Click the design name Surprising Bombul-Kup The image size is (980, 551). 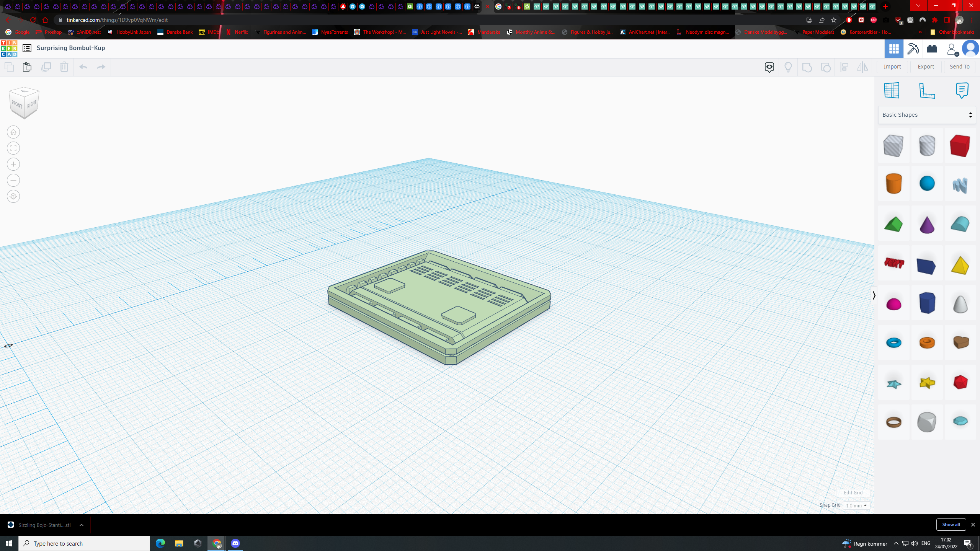71,48
